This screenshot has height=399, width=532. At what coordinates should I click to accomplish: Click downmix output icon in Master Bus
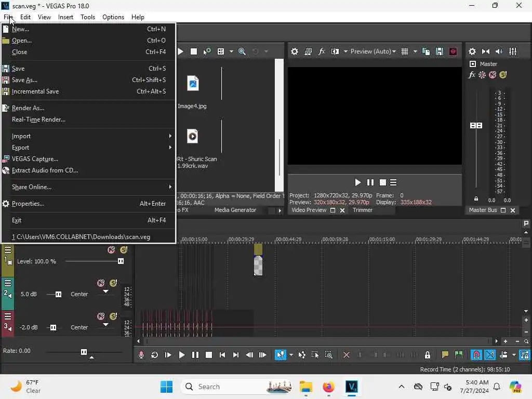tap(486, 51)
